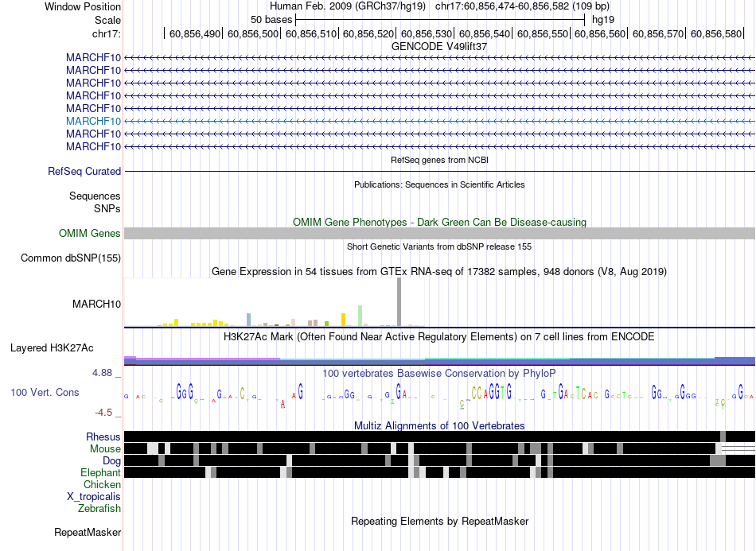Click the Rhesus species label
The height and width of the screenshot is (551, 756).
coord(103,437)
